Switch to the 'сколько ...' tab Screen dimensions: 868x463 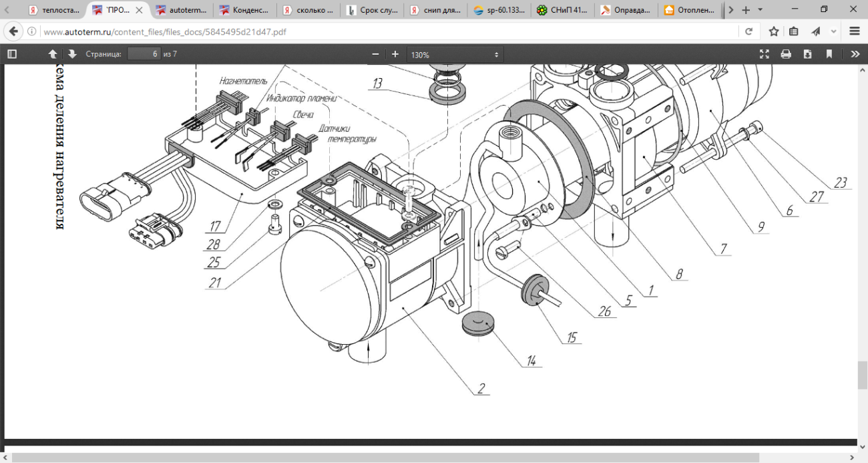pyautogui.click(x=309, y=10)
